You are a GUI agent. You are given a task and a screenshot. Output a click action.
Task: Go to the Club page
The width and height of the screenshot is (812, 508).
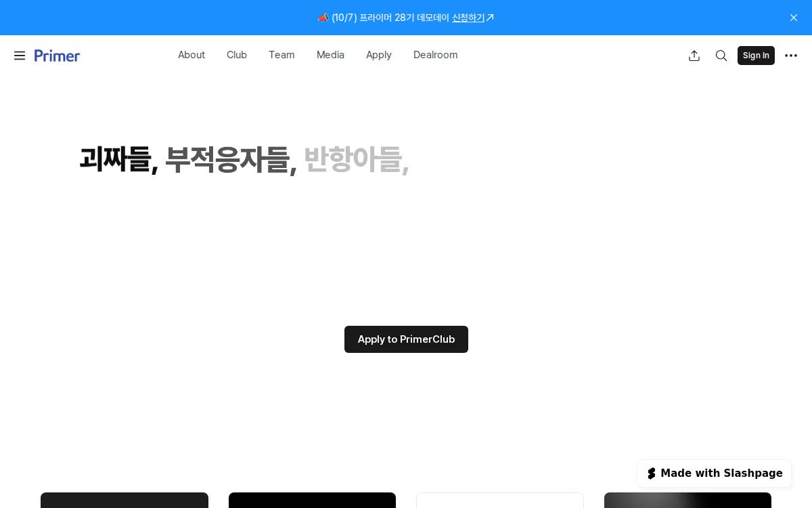point(237,55)
